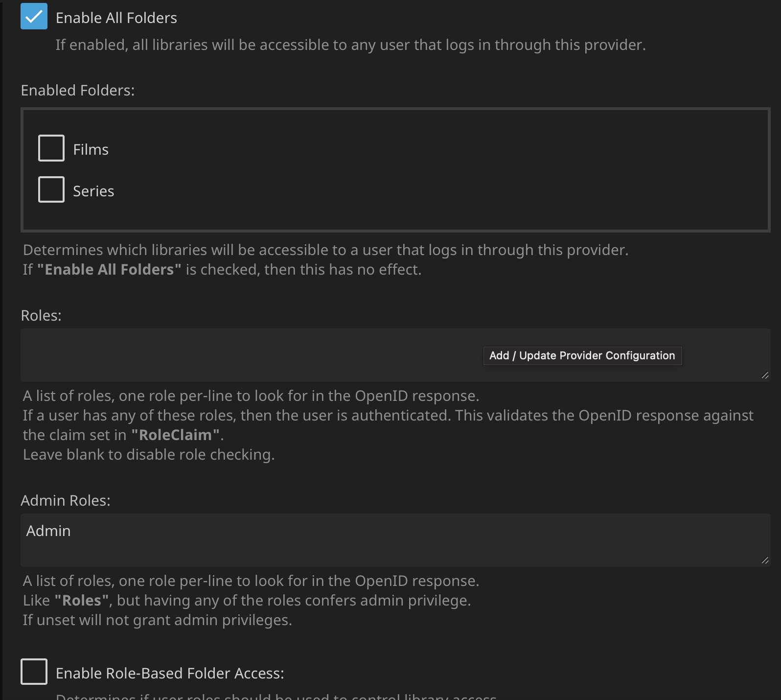
Task: Enable the Role-Based Folder Access checkbox
Action: click(x=34, y=672)
